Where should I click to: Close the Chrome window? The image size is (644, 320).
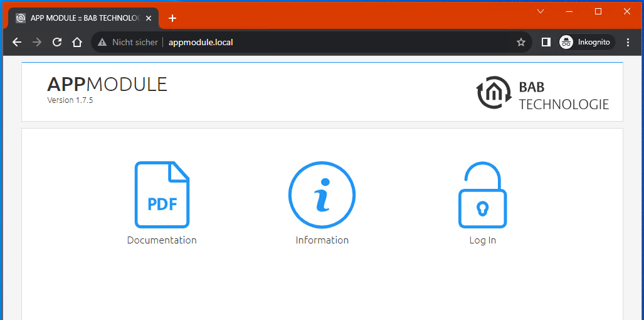[x=626, y=11]
